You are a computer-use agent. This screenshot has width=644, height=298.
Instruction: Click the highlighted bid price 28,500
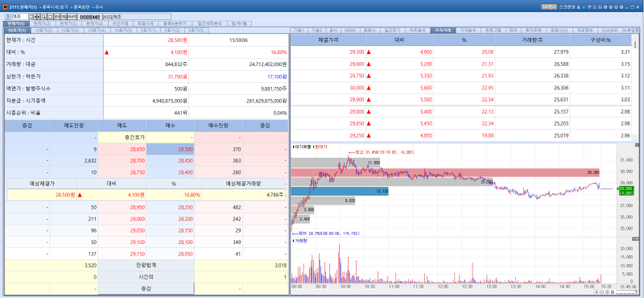(170, 150)
